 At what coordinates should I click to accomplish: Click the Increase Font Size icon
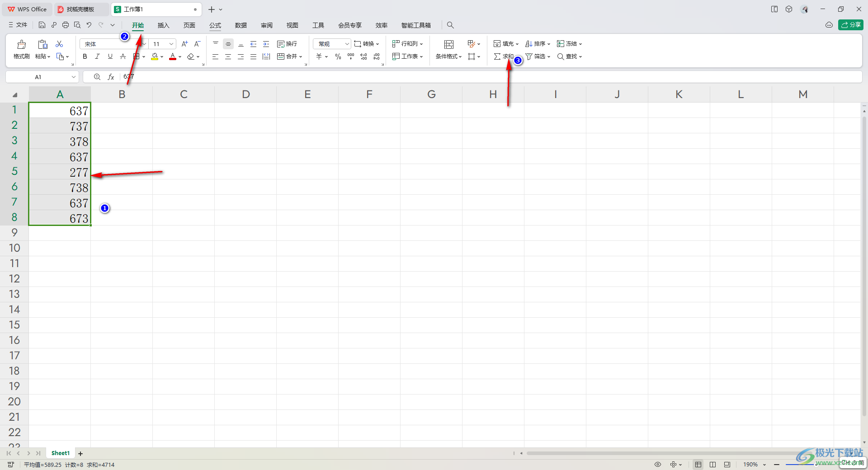(184, 44)
